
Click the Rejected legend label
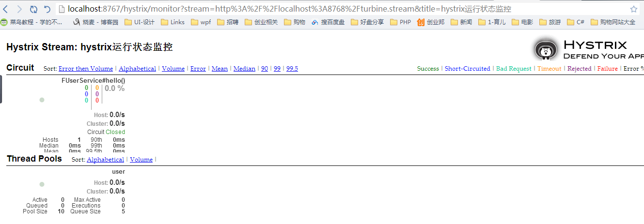(580, 69)
